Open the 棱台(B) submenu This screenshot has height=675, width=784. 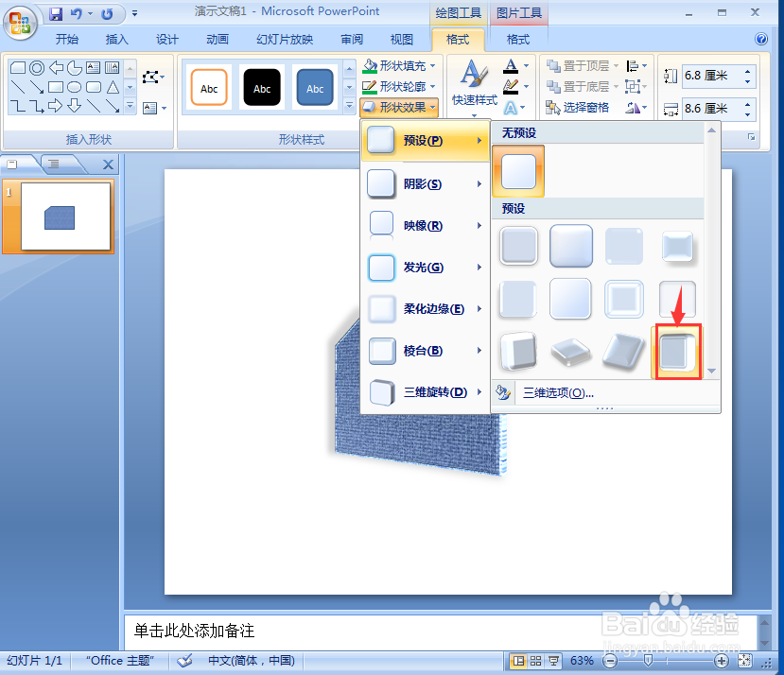[x=425, y=351]
